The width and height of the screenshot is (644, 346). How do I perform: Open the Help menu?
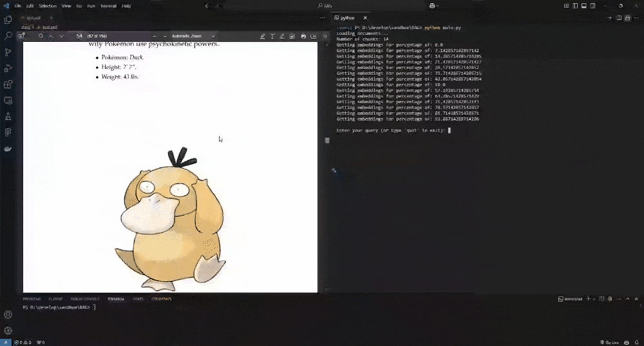click(x=126, y=6)
